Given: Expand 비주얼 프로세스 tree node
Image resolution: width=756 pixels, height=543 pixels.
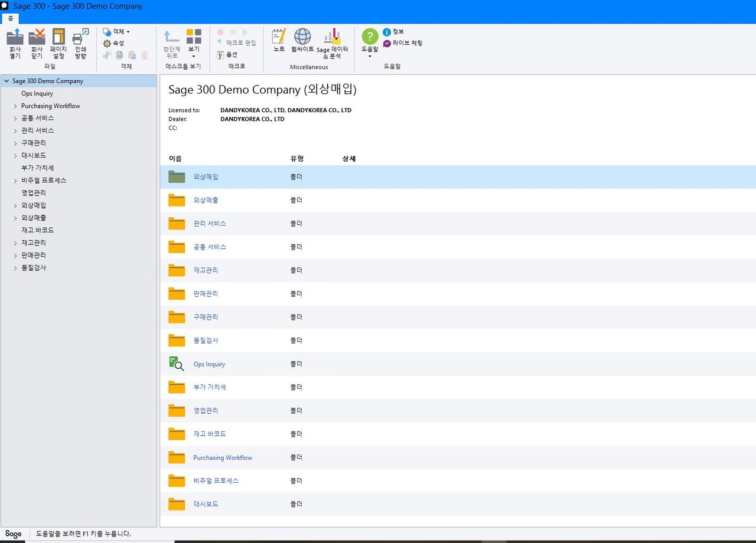Looking at the screenshot, I should pyautogui.click(x=15, y=181).
